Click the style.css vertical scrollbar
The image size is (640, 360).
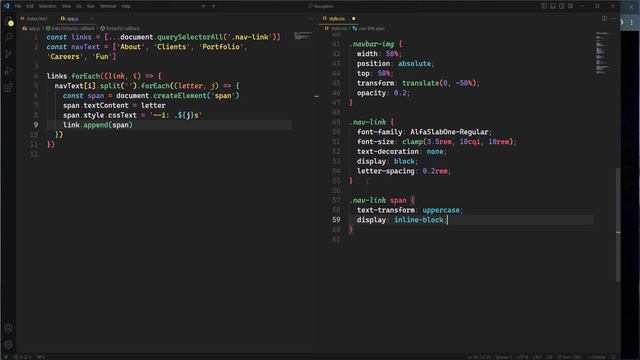(618, 224)
